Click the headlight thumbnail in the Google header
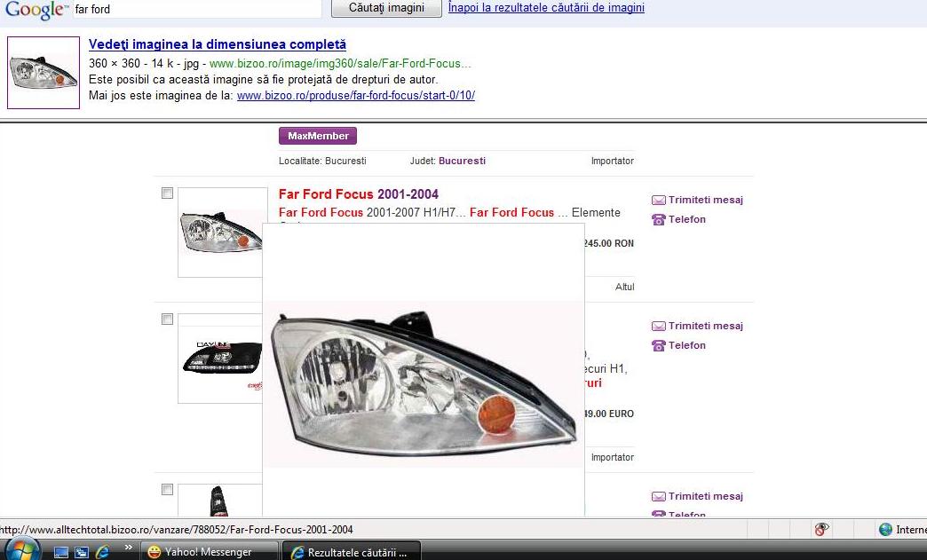This screenshot has width=927, height=560. click(x=44, y=73)
